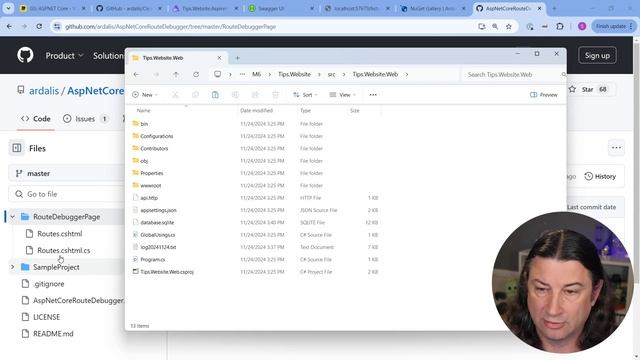Expand the collapsed breadcrumb ellipsis
640x360 pixels.
[242, 74]
